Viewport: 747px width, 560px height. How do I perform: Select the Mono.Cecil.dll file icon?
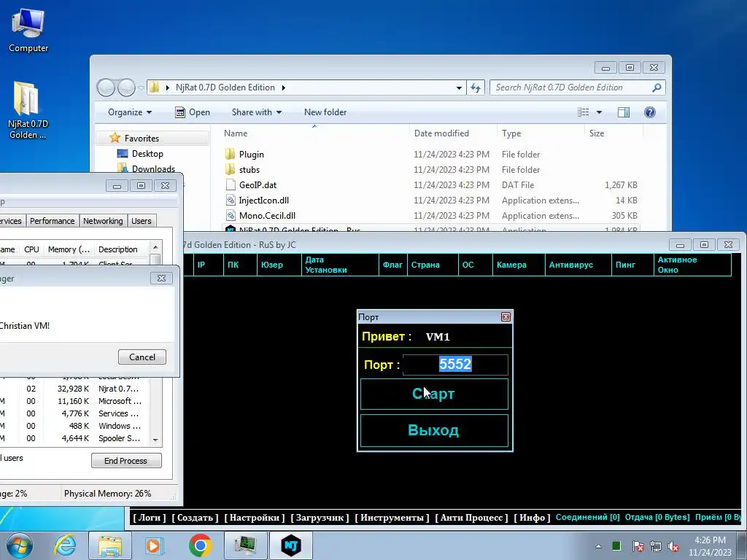(x=231, y=215)
